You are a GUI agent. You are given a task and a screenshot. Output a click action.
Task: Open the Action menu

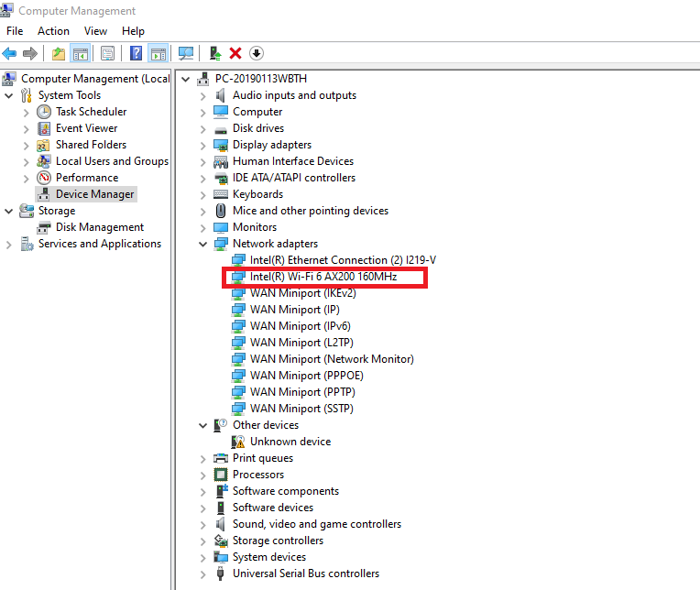tap(53, 31)
